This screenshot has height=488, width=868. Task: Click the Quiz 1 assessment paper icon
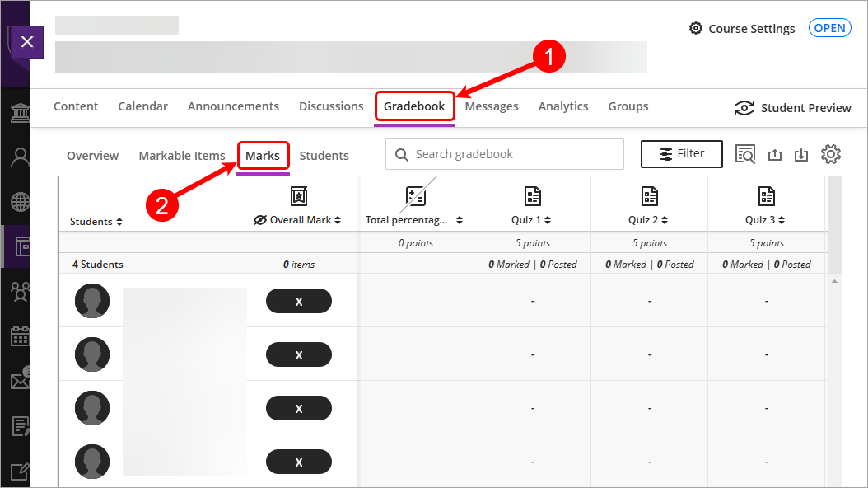[x=531, y=195]
